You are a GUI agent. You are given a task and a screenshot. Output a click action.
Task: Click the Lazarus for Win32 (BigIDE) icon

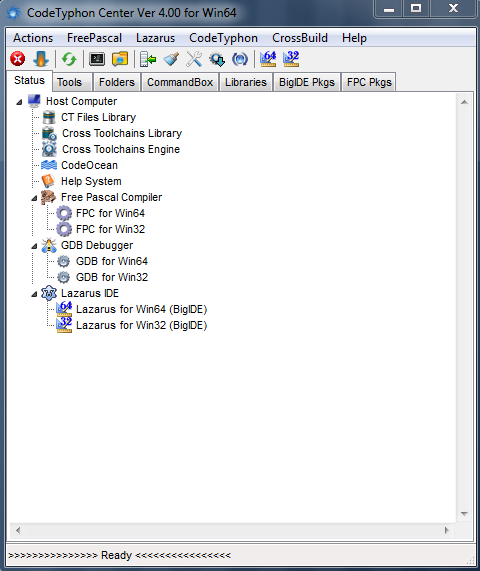[x=64, y=325]
